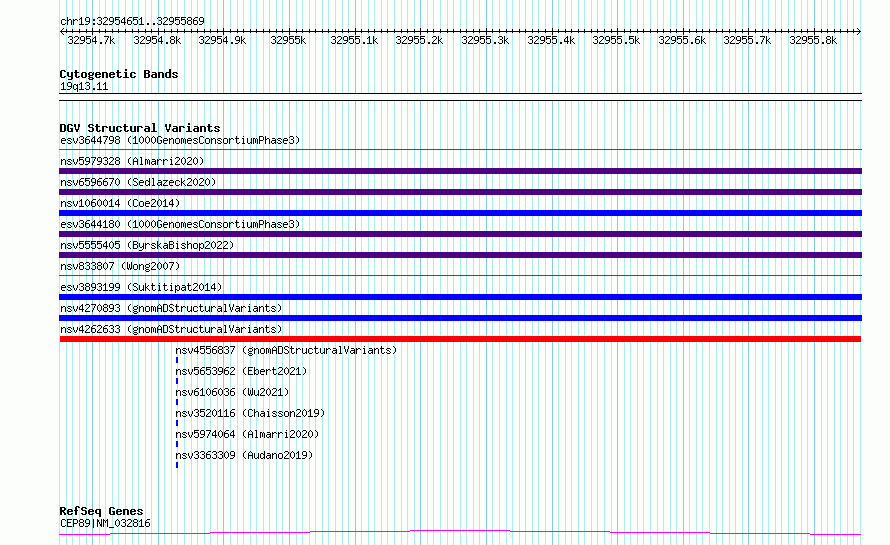Click the small blue marker under nsv5974064
The height and width of the screenshot is (545, 890).
177,444
